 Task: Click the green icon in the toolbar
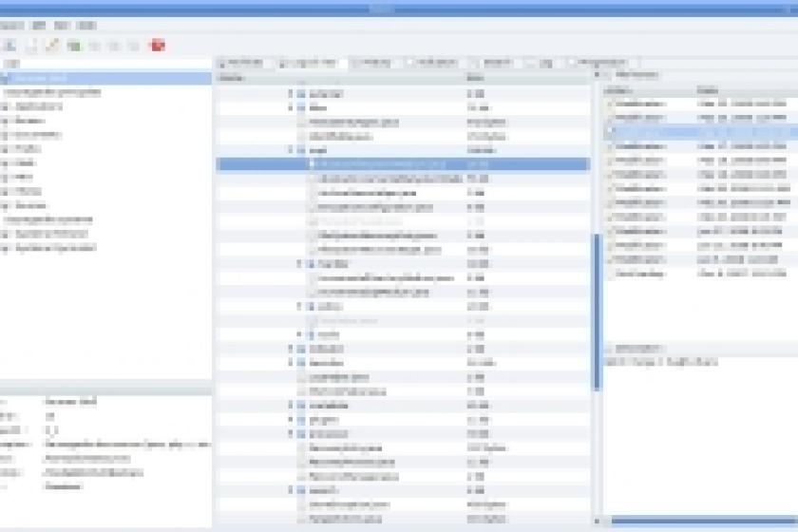point(74,46)
